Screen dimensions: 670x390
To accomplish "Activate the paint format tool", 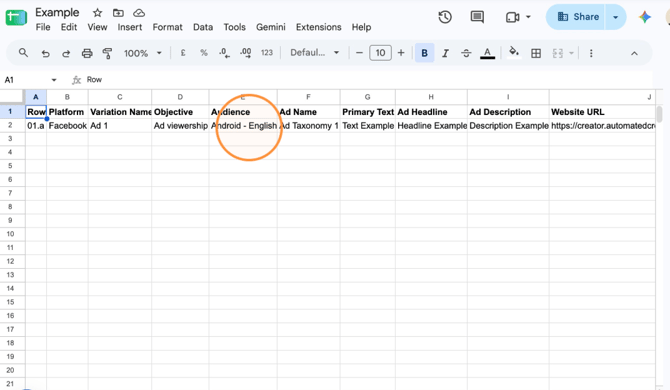I will pos(107,53).
